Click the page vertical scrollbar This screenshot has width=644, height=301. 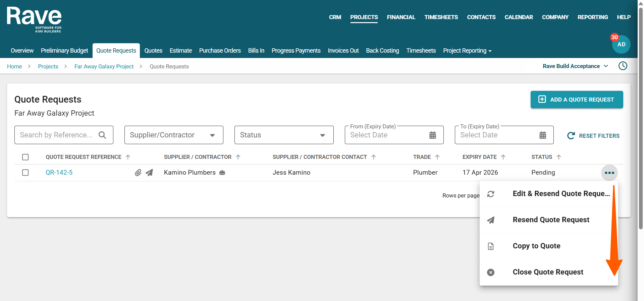tap(641, 117)
